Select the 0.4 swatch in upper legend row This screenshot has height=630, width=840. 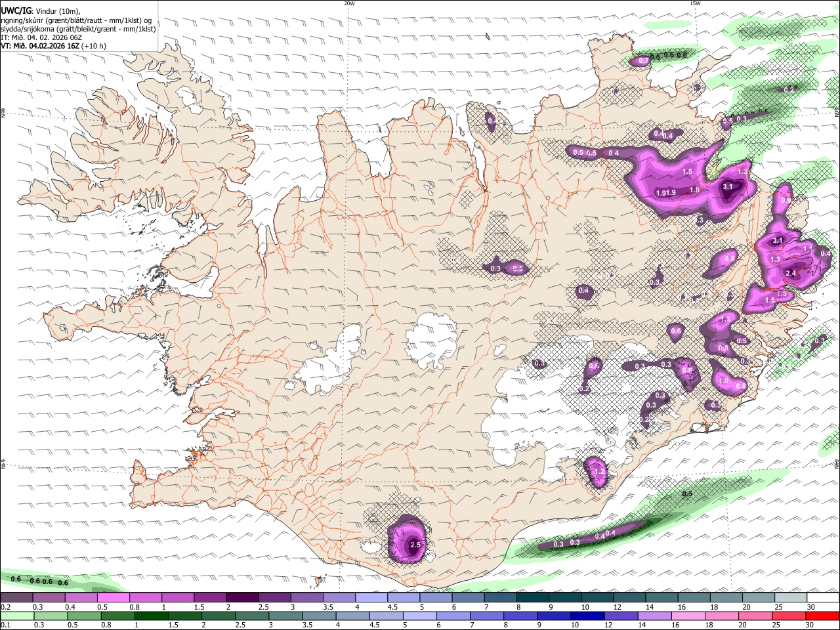[81, 598]
